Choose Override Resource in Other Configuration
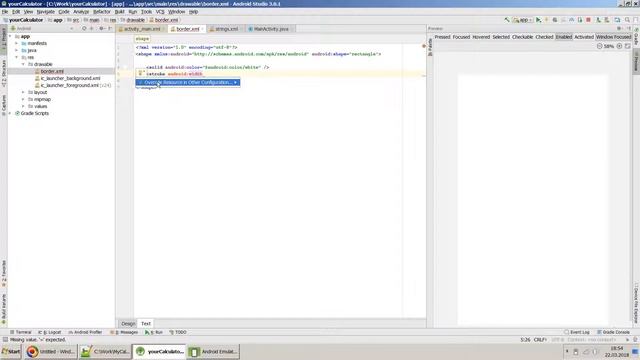 [188, 82]
